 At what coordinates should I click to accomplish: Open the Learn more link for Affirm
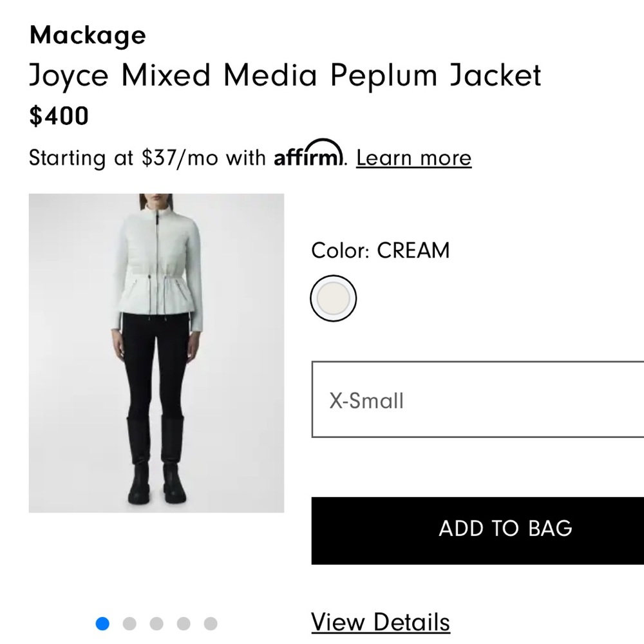[x=413, y=157]
